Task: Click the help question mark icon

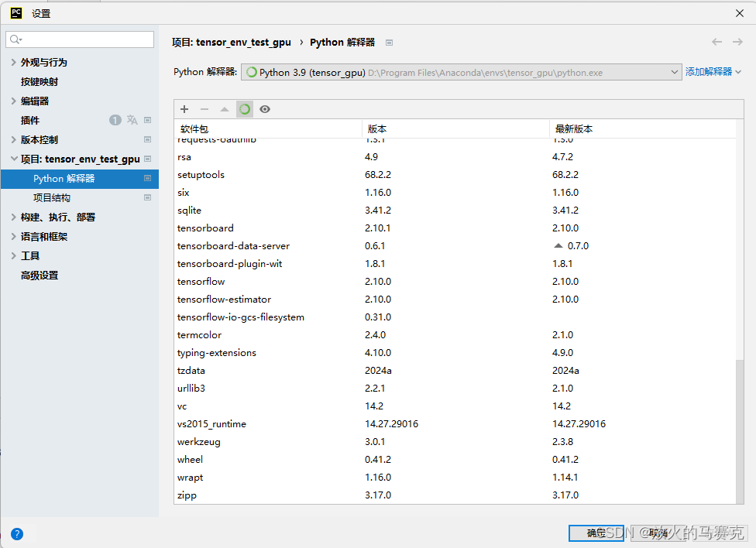Action: click(x=17, y=534)
